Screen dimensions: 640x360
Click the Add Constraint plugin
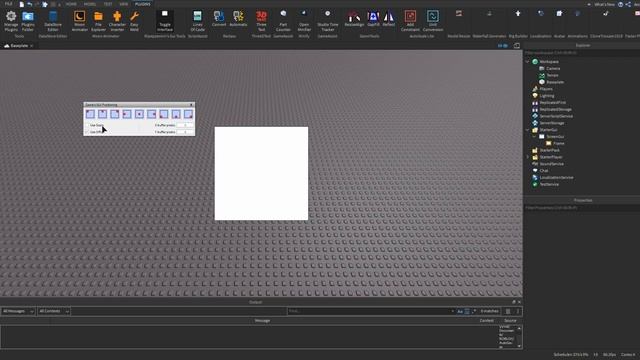click(x=410, y=21)
